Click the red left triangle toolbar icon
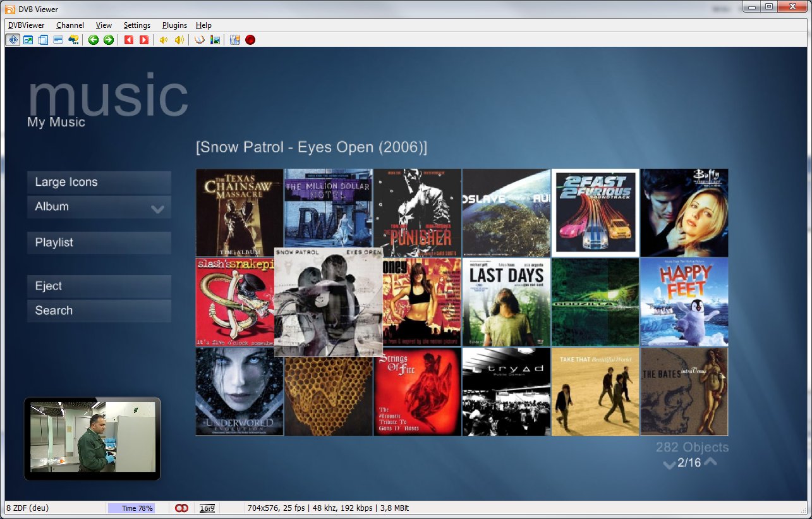The image size is (812, 519). (x=129, y=40)
